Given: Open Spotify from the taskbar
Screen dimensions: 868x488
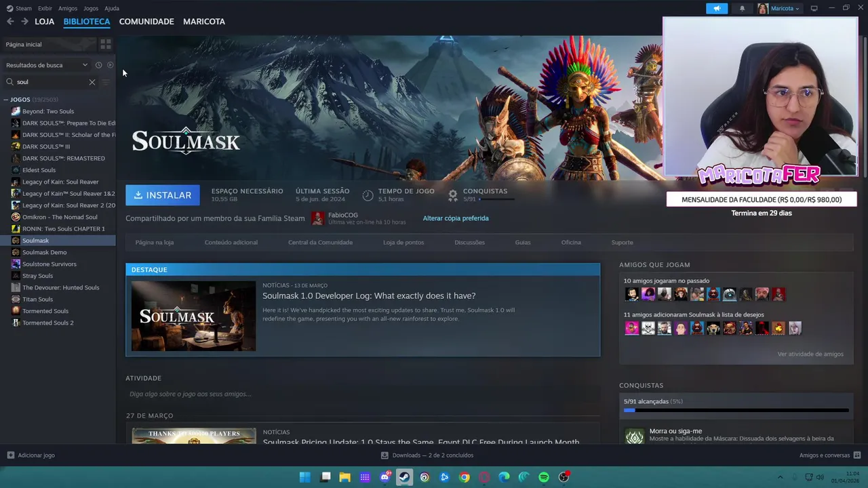Looking at the screenshot, I should tap(544, 477).
